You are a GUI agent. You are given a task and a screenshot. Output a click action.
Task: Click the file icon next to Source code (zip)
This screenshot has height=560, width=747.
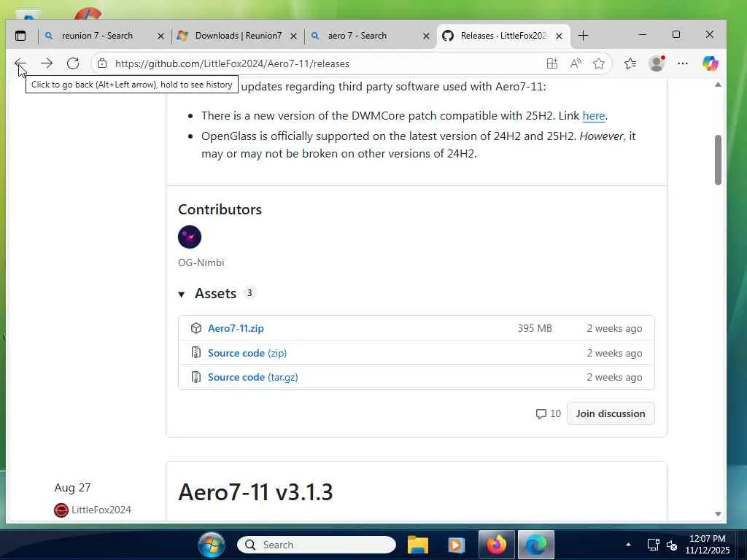pos(196,352)
